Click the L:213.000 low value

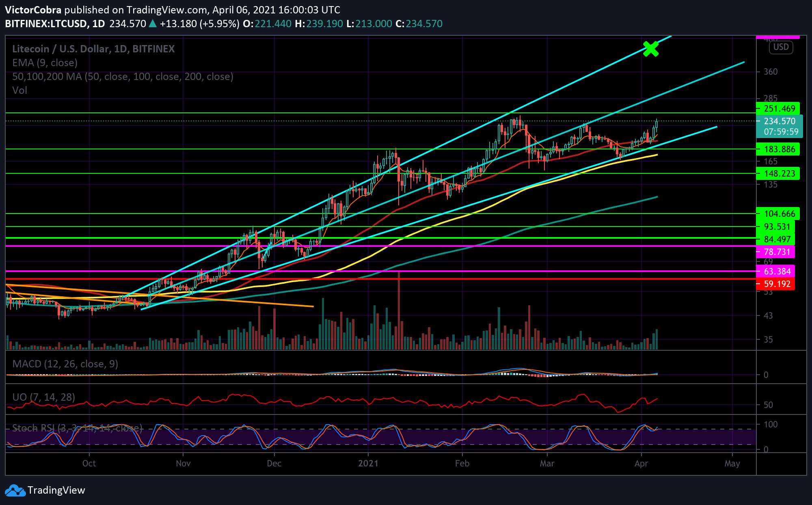pos(369,24)
